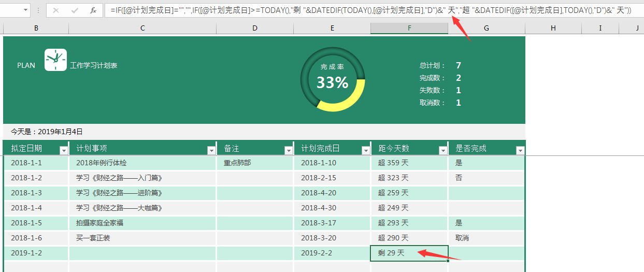The height and width of the screenshot is (272, 644).
Task: Select column B header
Action: 36,28
